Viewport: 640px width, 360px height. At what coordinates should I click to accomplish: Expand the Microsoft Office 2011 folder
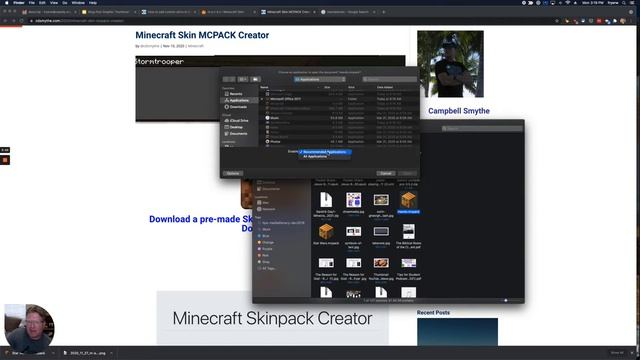pyautogui.click(x=262, y=99)
